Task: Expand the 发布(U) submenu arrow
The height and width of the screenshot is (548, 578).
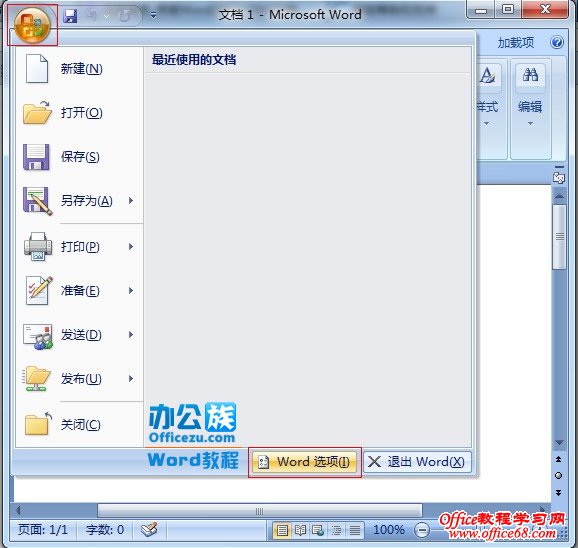Action: [131, 378]
